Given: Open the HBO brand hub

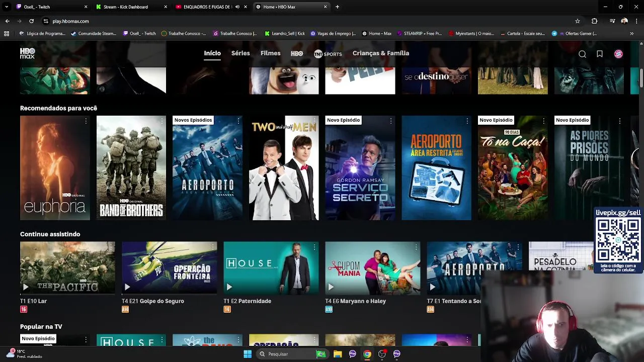Looking at the screenshot, I should pos(297,53).
